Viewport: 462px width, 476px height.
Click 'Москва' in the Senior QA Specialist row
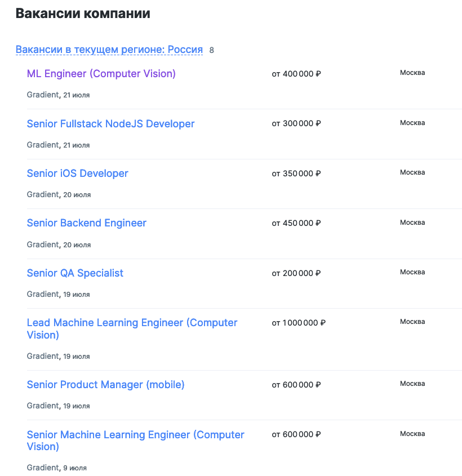coord(412,272)
